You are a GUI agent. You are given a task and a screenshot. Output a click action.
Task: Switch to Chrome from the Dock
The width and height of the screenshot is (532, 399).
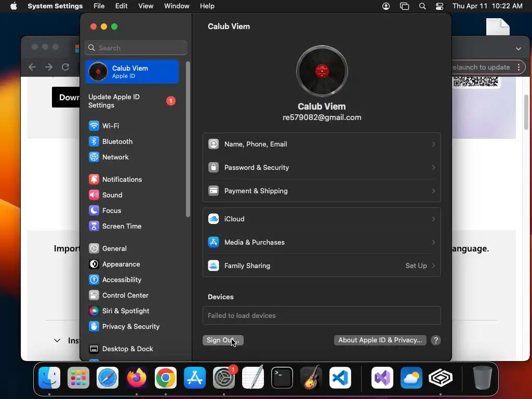[x=166, y=378]
